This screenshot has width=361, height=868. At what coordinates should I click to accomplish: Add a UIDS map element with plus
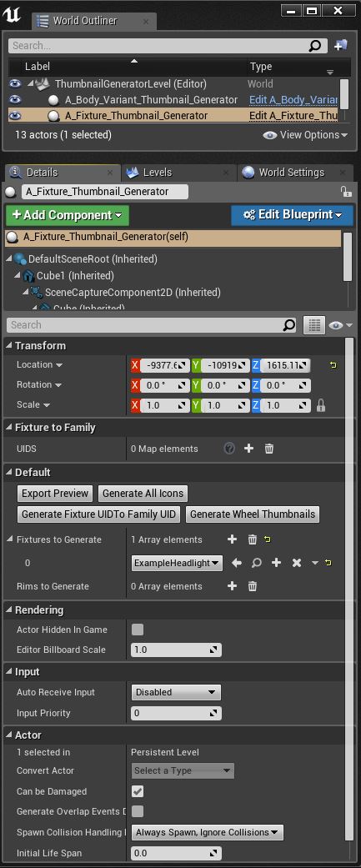tap(249, 449)
